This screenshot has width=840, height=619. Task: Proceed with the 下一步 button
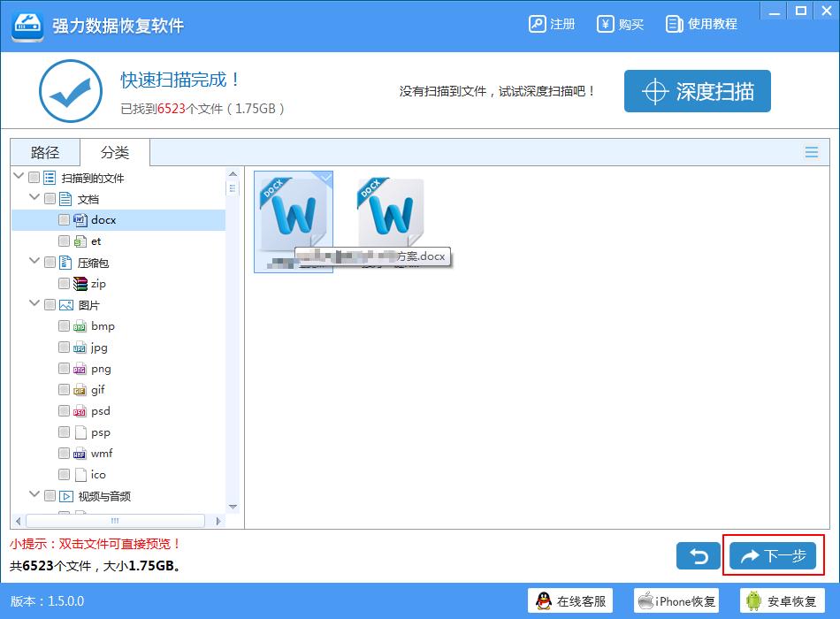(x=772, y=555)
